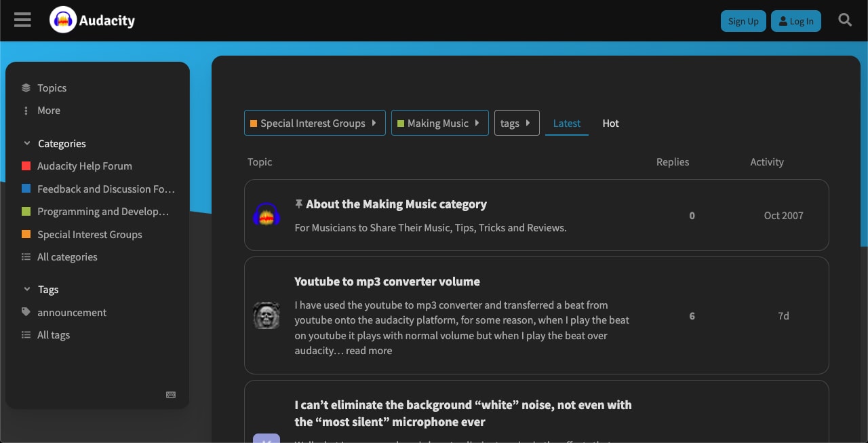This screenshot has height=443, width=868.
Task: Open About the Making Music category topic
Action: (396, 204)
